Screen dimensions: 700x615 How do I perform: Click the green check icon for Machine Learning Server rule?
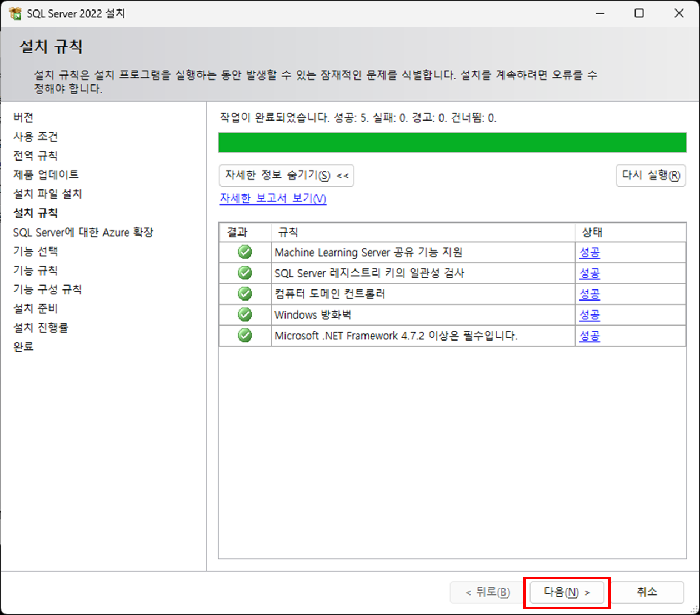[x=245, y=252]
